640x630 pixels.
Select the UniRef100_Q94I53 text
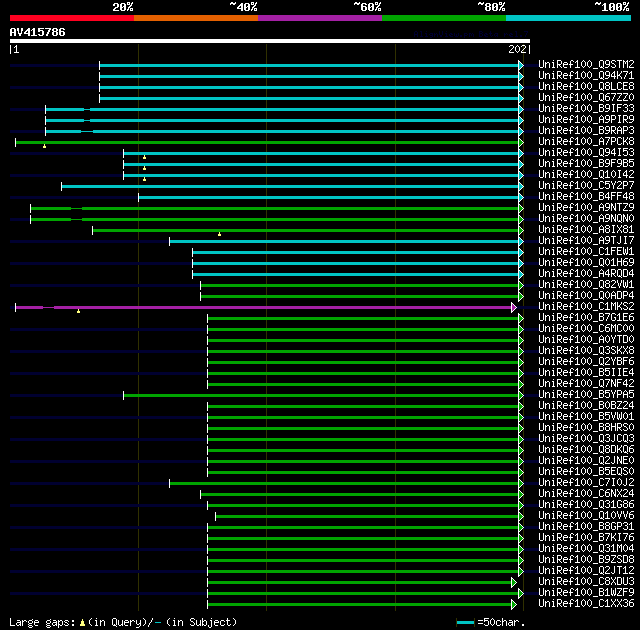point(586,153)
